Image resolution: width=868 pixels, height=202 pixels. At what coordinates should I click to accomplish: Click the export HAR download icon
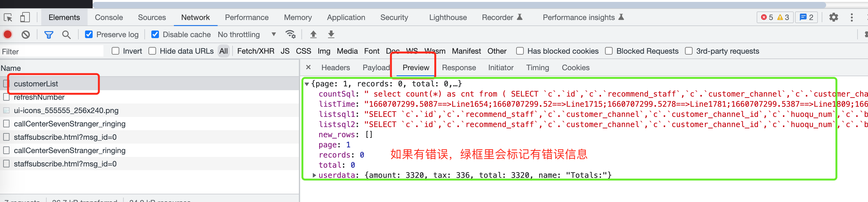coord(331,34)
